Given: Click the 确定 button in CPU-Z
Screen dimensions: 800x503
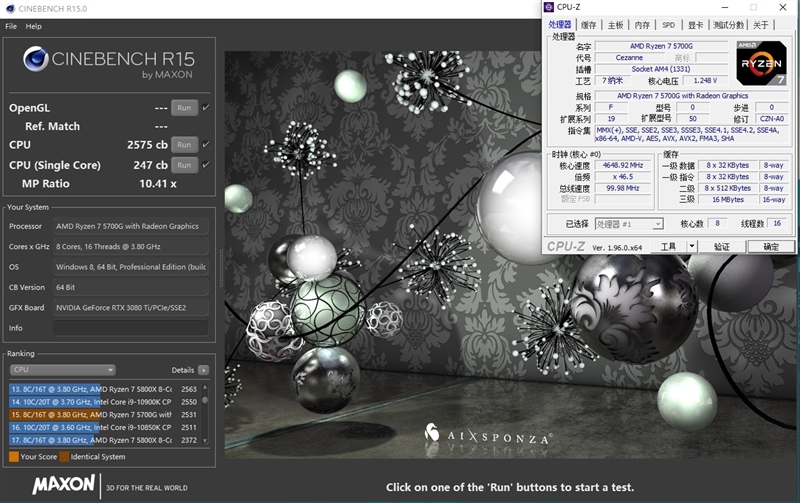Looking at the screenshot, I should [770, 247].
